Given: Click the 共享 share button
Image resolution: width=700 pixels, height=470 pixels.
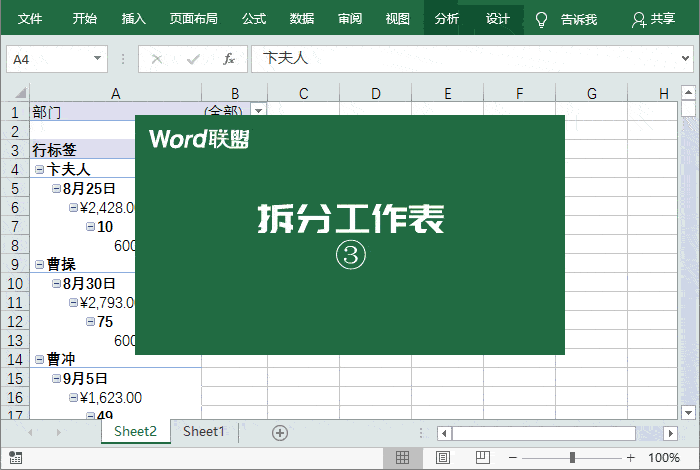Looking at the screenshot, I should [653, 19].
